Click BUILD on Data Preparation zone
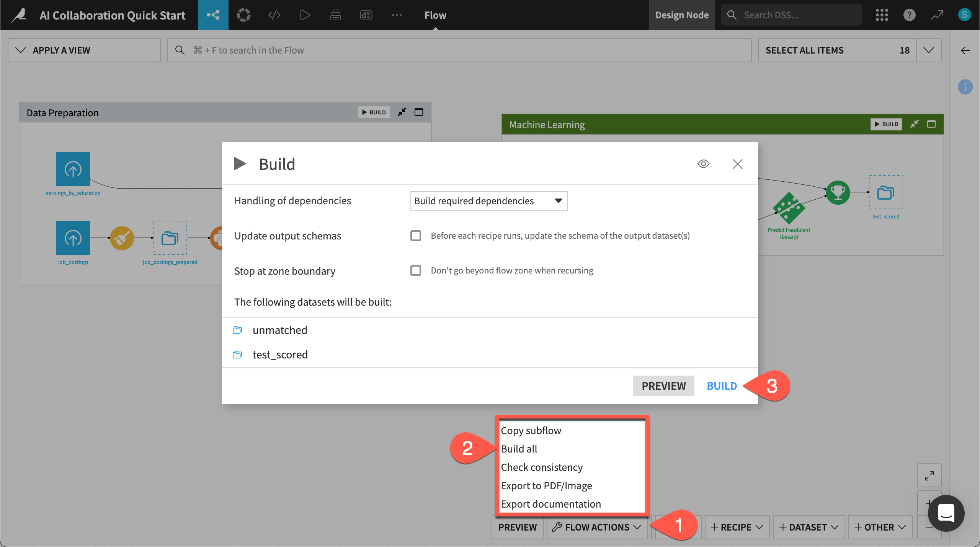The image size is (980, 547). click(374, 112)
